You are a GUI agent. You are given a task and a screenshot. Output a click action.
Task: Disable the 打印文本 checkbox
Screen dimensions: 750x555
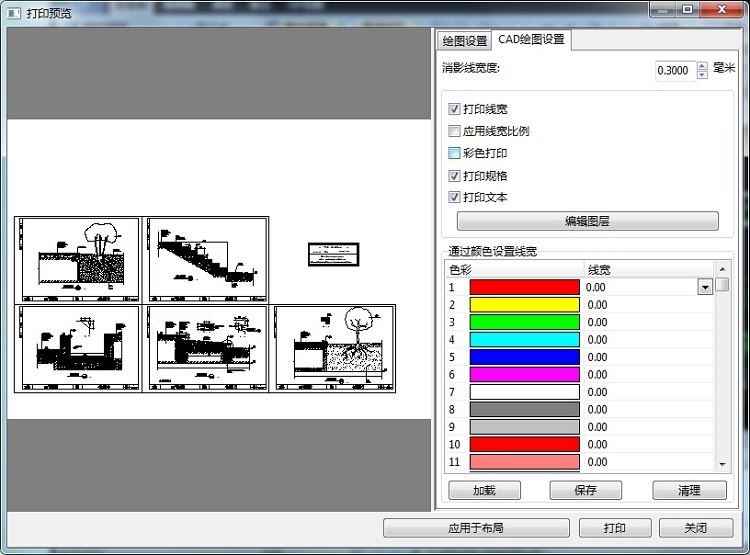pyautogui.click(x=455, y=197)
